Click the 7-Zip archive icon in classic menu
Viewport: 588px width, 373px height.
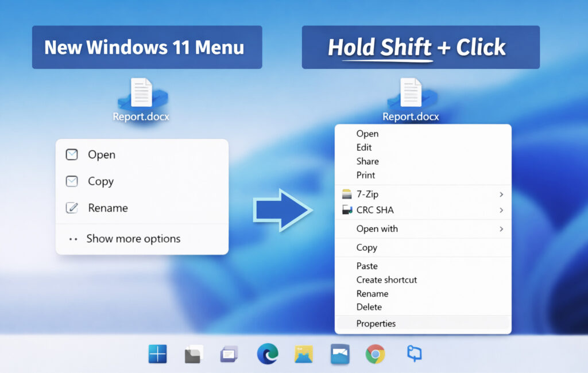coord(346,195)
